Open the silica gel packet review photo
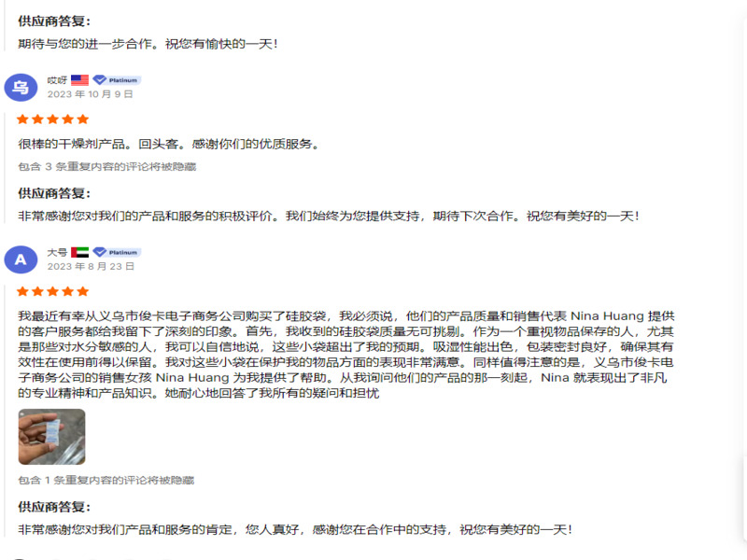747x560 pixels. 52,437
